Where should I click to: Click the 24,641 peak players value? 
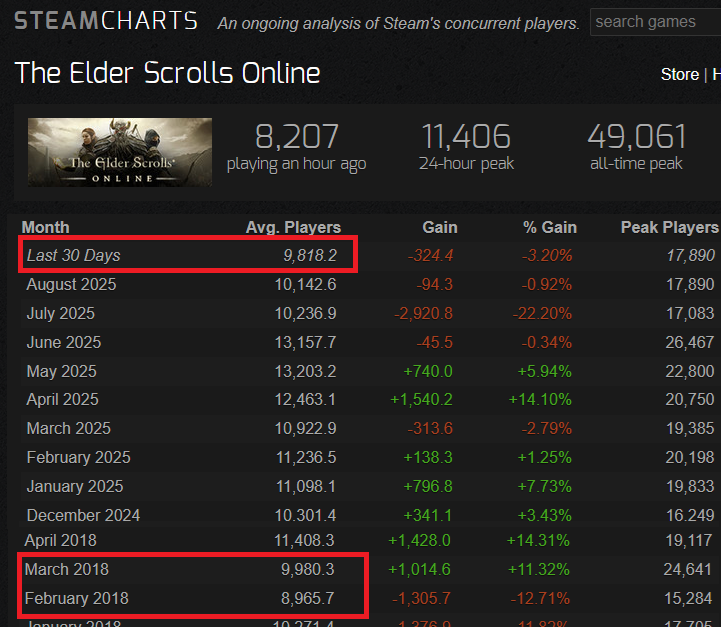[x=688, y=569]
